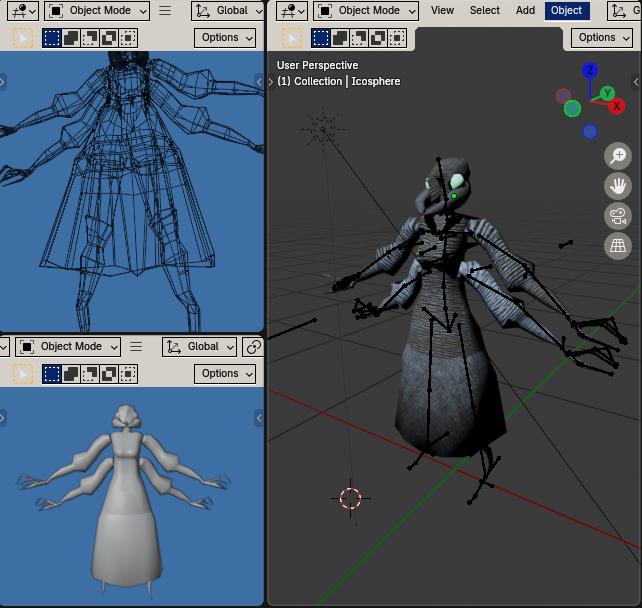Click the link icon in the bottom-left viewport header
The image size is (642, 608).
tap(253, 347)
